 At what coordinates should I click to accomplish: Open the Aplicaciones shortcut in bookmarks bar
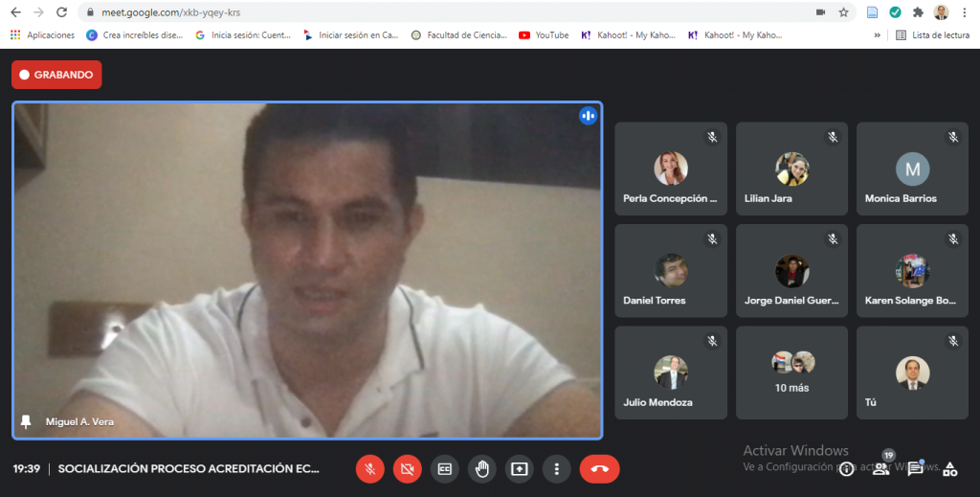pos(43,35)
